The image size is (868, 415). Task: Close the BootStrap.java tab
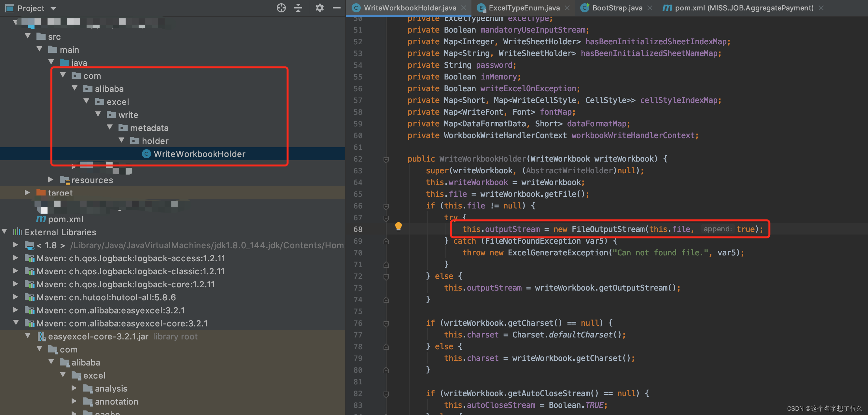pos(650,8)
